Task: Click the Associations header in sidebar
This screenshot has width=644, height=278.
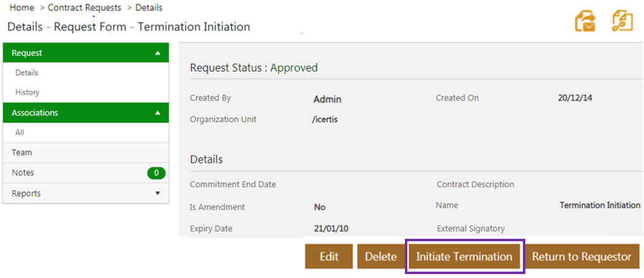Action: click(x=36, y=113)
